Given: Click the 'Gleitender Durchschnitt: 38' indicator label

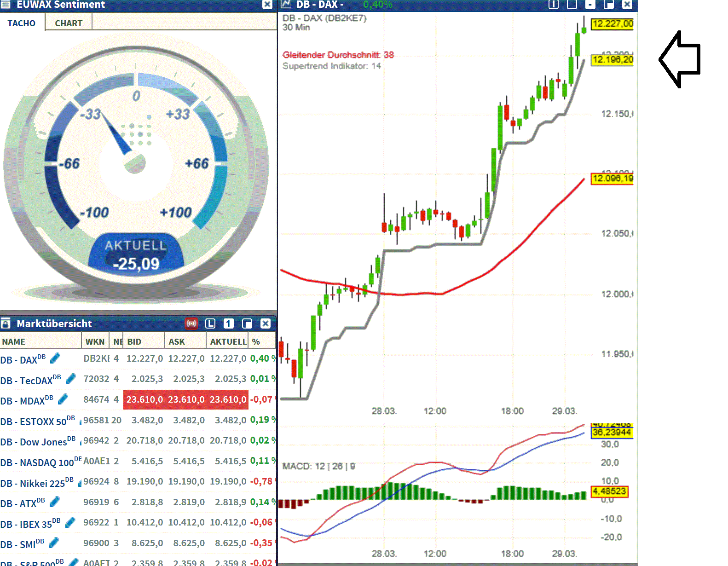Looking at the screenshot, I should (x=338, y=55).
